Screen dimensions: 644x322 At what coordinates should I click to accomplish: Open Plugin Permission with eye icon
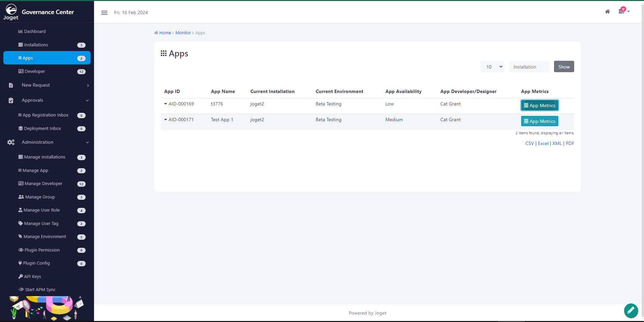tap(42, 250)
